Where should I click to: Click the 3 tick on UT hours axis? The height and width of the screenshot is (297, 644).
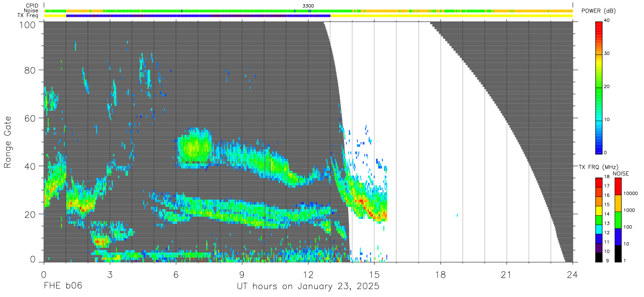[110, 274]
